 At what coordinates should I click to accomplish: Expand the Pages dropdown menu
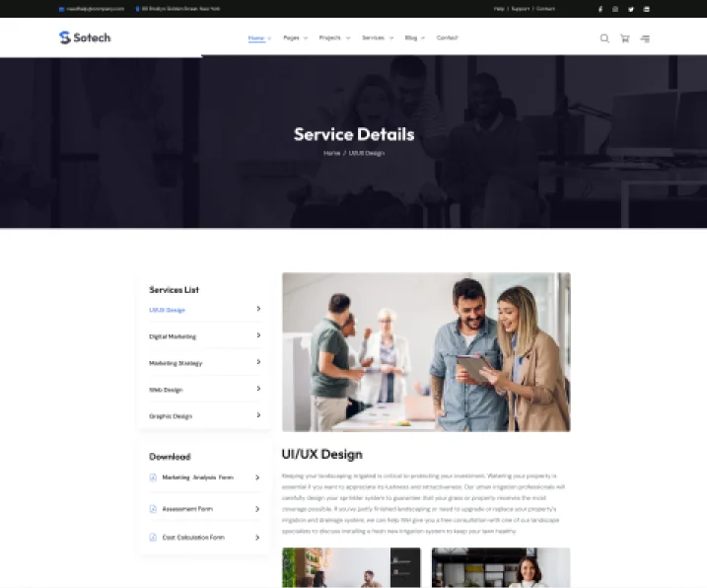pyautogui.click(x=294, y=37)
